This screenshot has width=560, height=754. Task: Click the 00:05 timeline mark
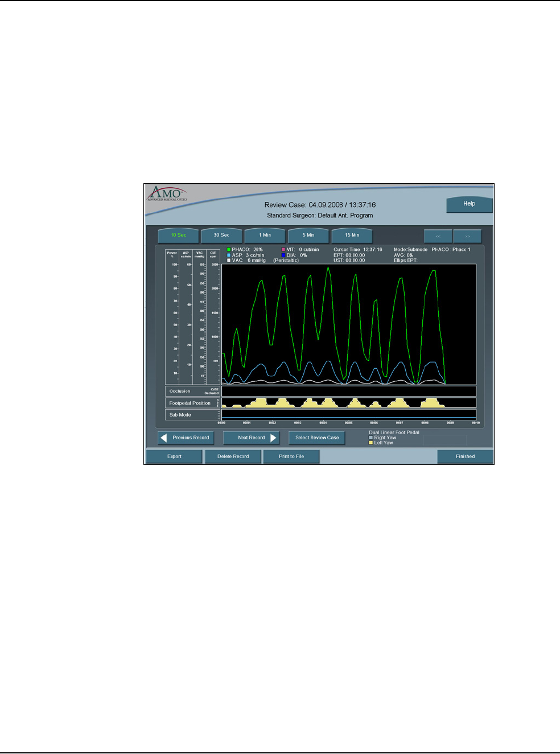pos(348,423)
